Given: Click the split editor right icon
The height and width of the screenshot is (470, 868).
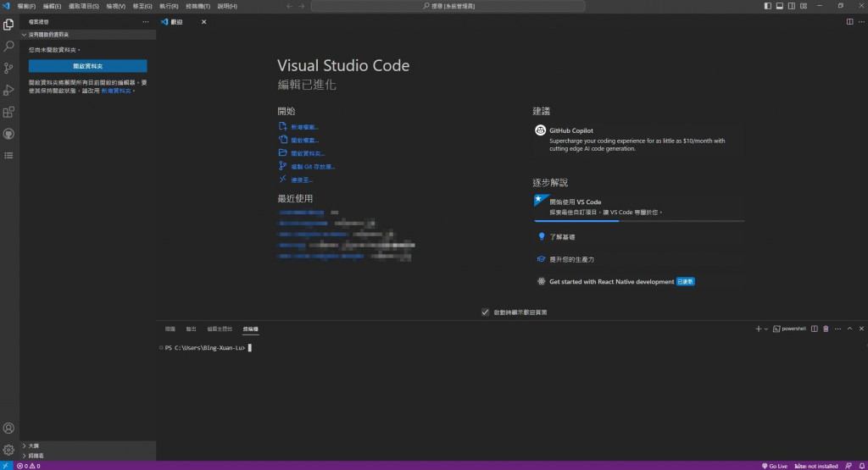Looking at the screenshot, I should pyautogui.click(x=849, y=21).
